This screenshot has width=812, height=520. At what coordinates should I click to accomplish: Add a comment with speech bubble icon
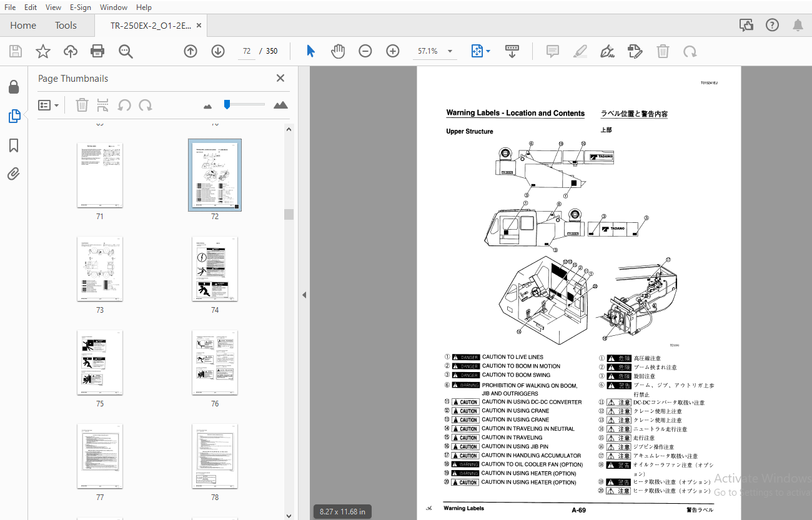click(x=553, y=51)
